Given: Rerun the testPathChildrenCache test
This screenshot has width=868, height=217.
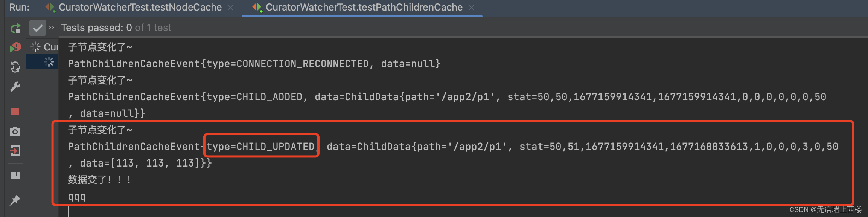Looking at the screenshot, I should click(15, 28).
